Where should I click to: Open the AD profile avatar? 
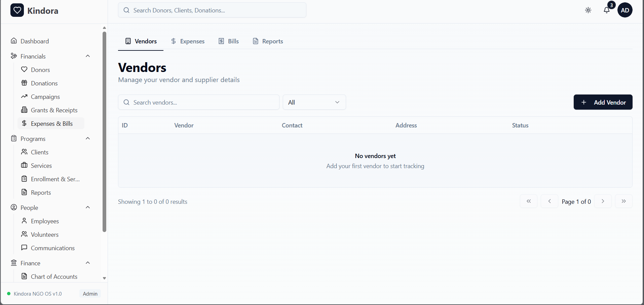[x=625, y=10]
